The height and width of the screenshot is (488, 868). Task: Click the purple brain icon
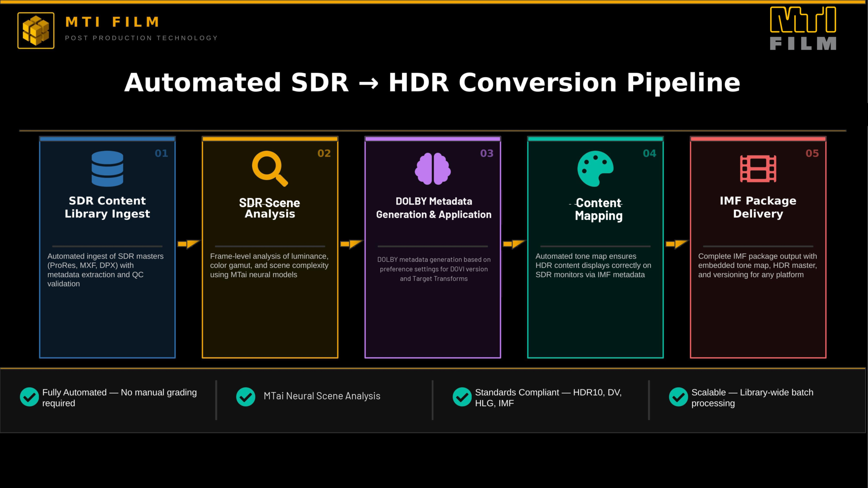click(433, 169)
